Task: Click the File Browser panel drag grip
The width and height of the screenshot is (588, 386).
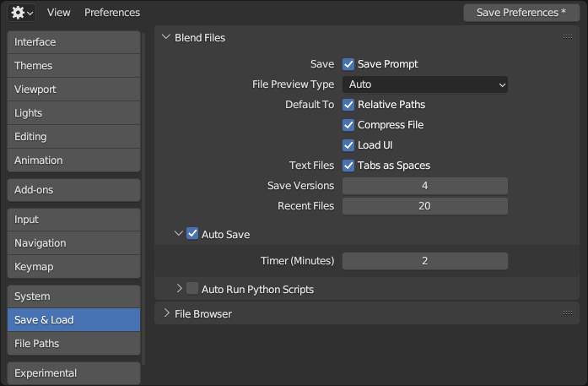Action: pos(568,313)
